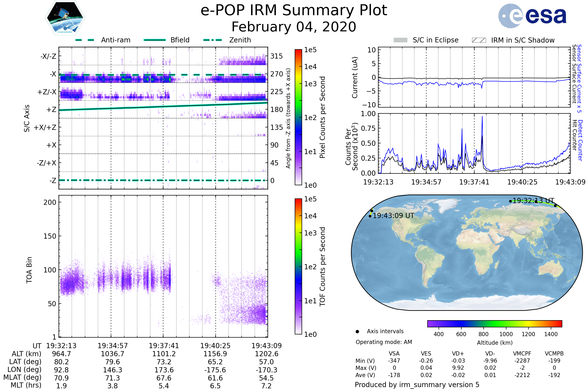Screen dimensions: 588x392
Task: Click the IRM in S/C Shadow hatched swatch
Action: pyautogui.click(x=479, y=40)
